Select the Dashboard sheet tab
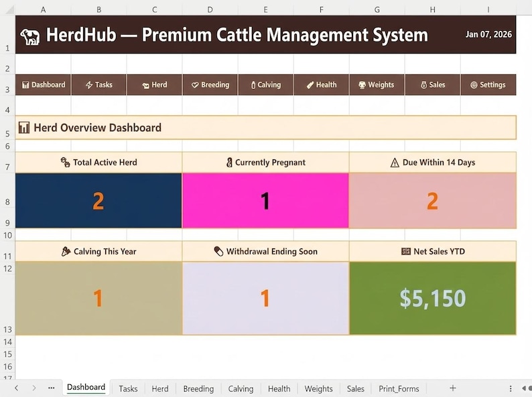The image size is (532, 397). coord(86,388)
